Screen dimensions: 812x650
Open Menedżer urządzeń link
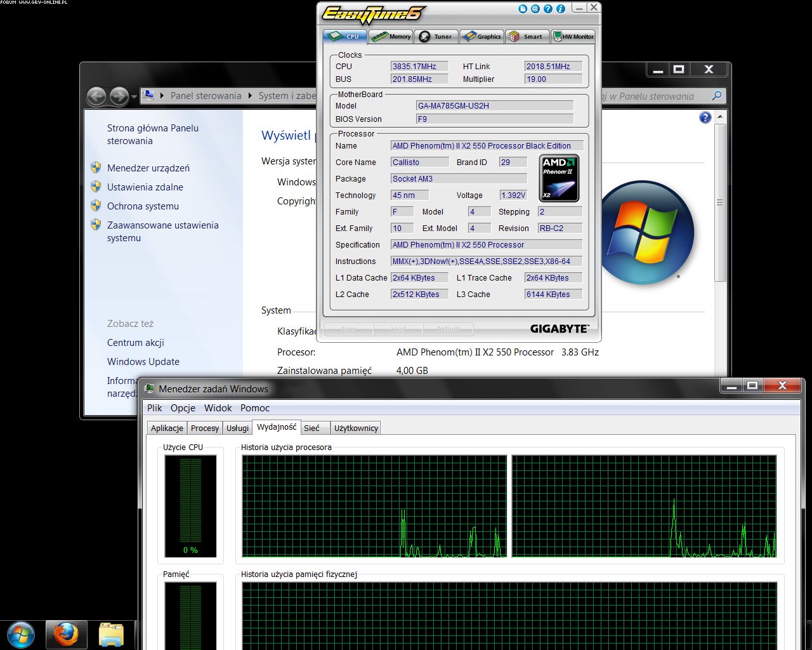pos(148,168)
